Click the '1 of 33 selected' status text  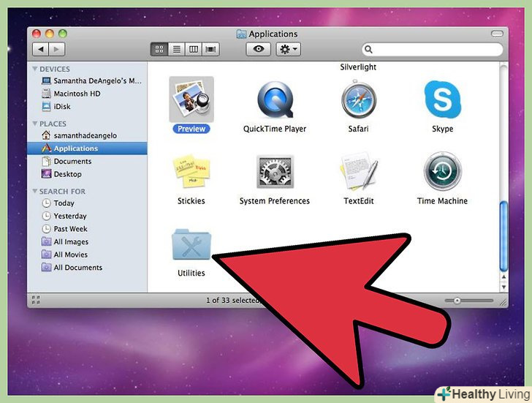pyautogui.click(x=232, y=300)
